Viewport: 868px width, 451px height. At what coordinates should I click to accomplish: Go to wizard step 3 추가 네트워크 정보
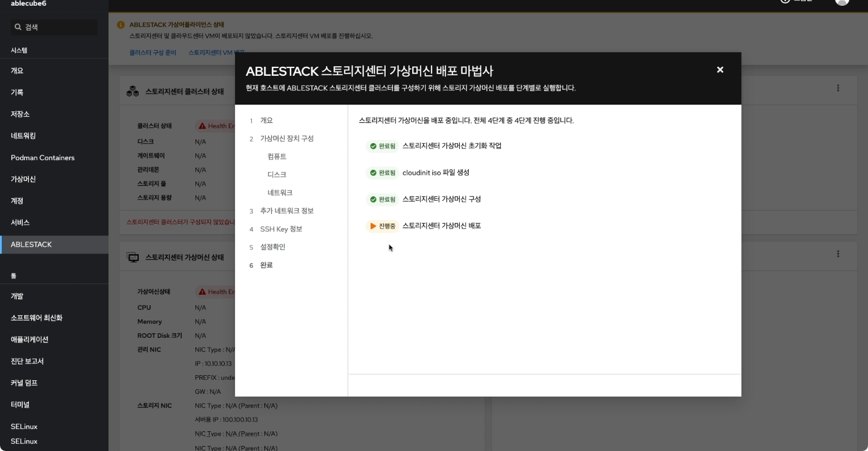(x=287, y=211)
